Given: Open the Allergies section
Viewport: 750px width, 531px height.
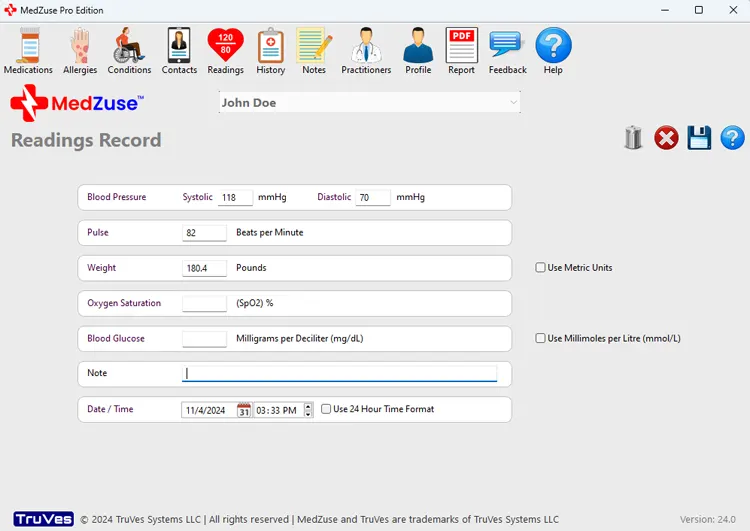Looking at the screenshot, I should (80, 50).
